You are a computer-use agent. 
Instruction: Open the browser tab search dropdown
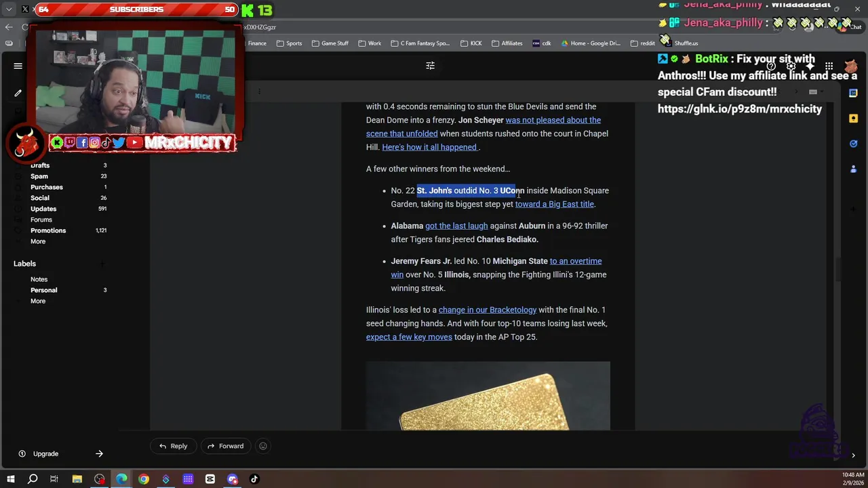coord(9,9)
